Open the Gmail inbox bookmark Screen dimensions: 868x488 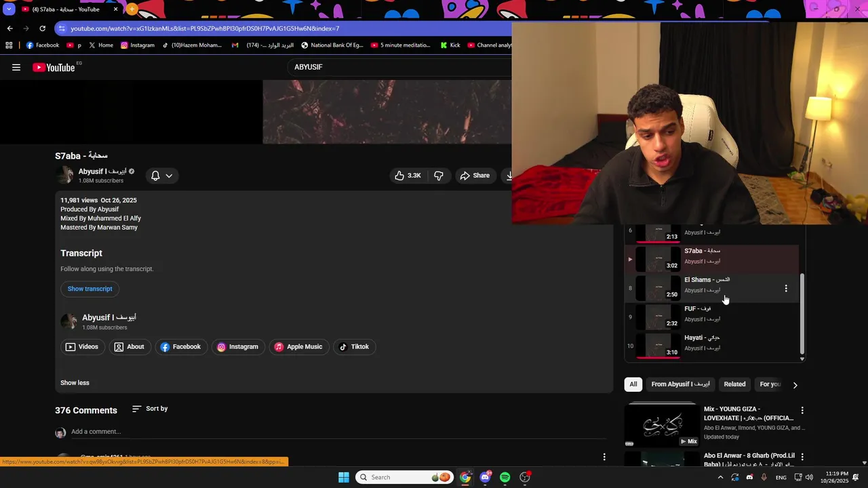(262, 45)
